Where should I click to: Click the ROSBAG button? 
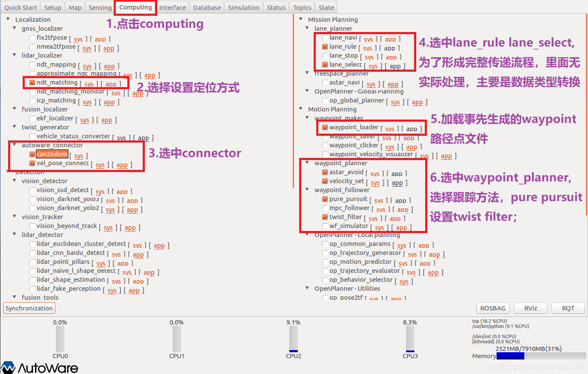pyautogui.click(x=493, y=308)
